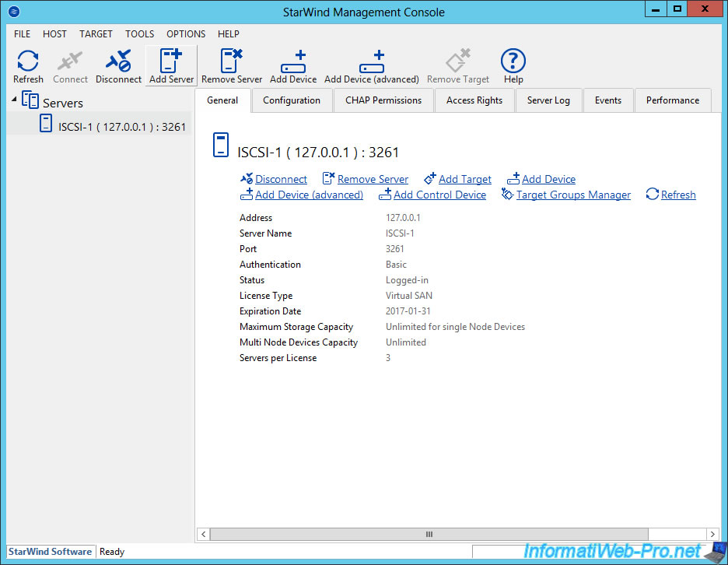Click the ISCSI-1 ( 127.0.0.1 ) : 3261 heading

[318, 153]
